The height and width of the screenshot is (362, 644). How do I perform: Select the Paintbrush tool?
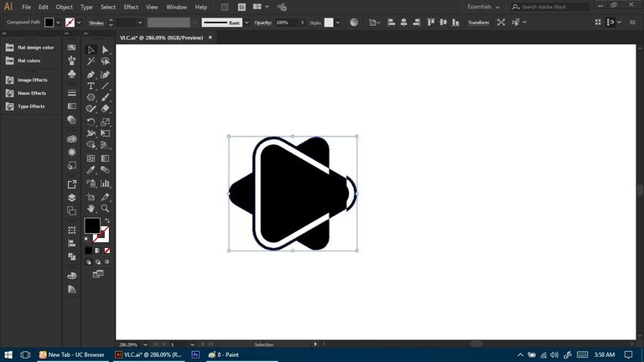pos(105,98)
